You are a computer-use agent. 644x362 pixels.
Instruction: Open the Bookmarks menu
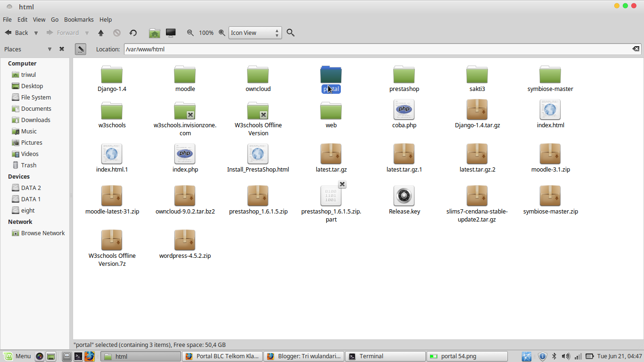point(79,19)
